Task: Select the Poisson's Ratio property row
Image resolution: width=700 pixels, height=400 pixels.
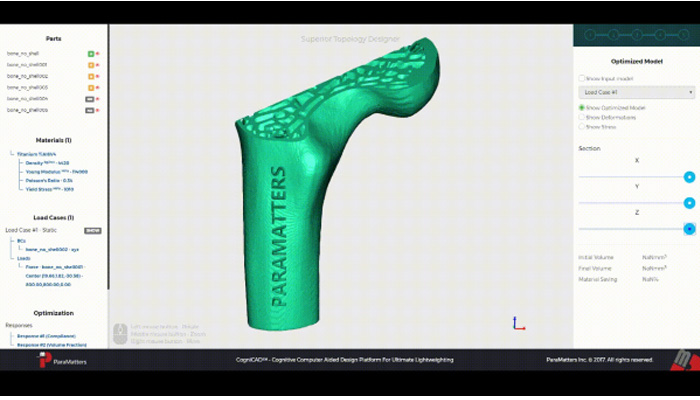Action: tap(49, 180)
